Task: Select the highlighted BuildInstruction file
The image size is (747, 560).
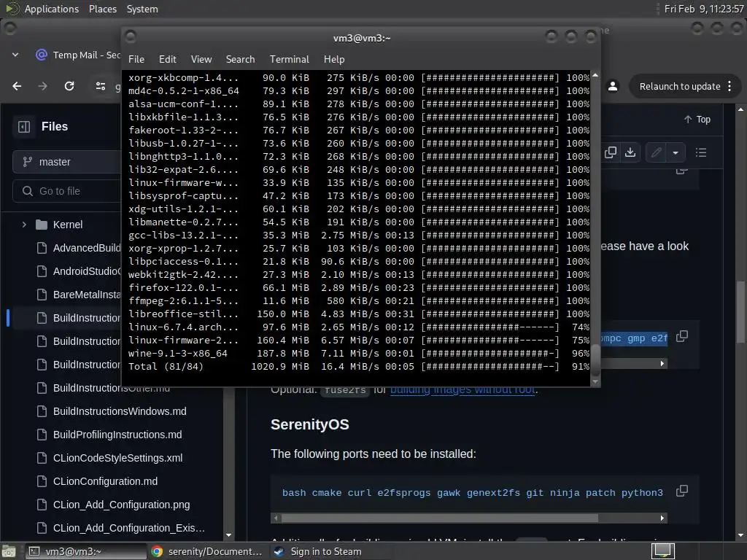Action: click(87, 318)
